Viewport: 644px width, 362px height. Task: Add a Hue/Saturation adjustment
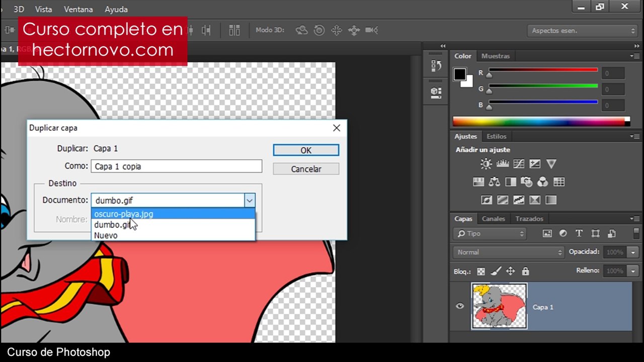pyautogui.click(x=478, y=182)
